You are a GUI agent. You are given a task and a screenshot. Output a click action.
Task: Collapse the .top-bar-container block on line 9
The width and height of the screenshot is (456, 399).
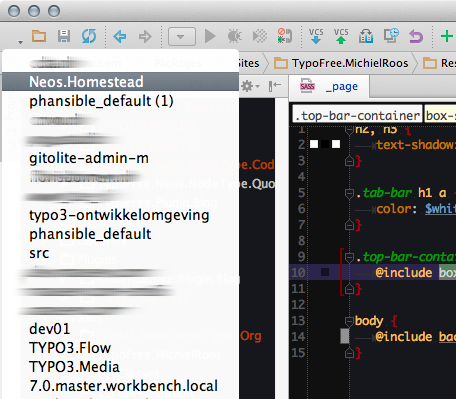pyautogui.click(x=349, y=257)
